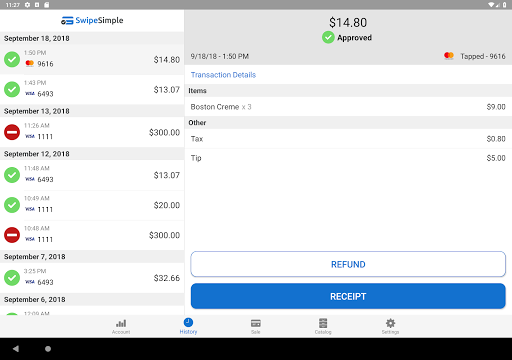Click the REFUND button
This screenshot has width=512, height=360.
tap(348, 264)
